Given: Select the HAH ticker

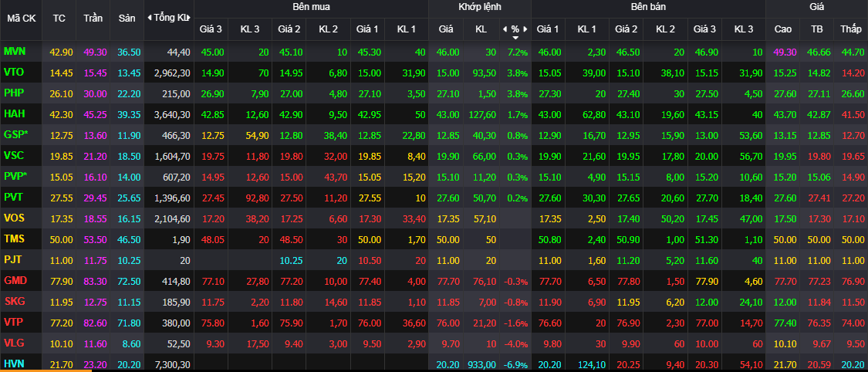Looking at the screenshot, I should [x=14, y=114].
